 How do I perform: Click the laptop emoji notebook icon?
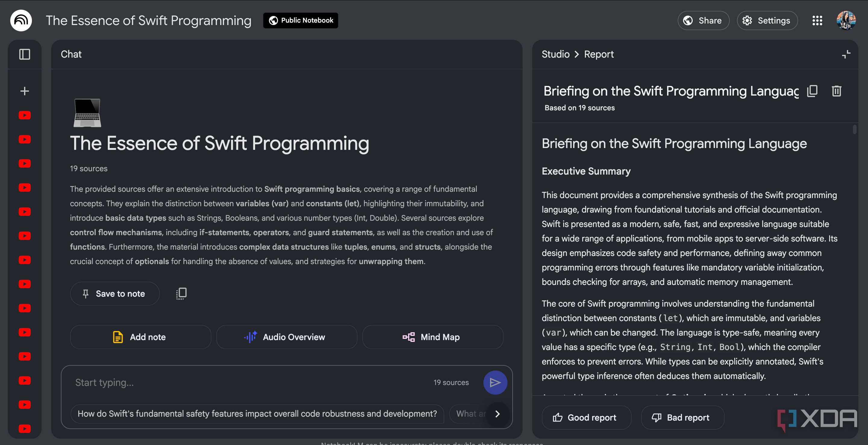pyautogui.click(x=87, y=113)
